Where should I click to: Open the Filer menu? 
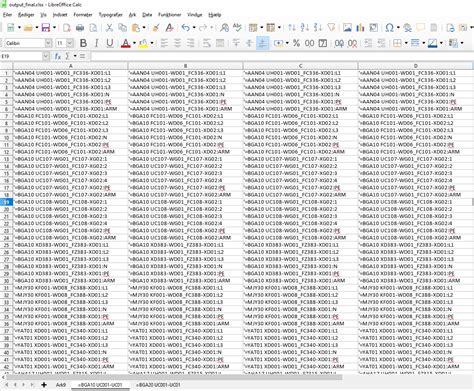click(7, 15)
